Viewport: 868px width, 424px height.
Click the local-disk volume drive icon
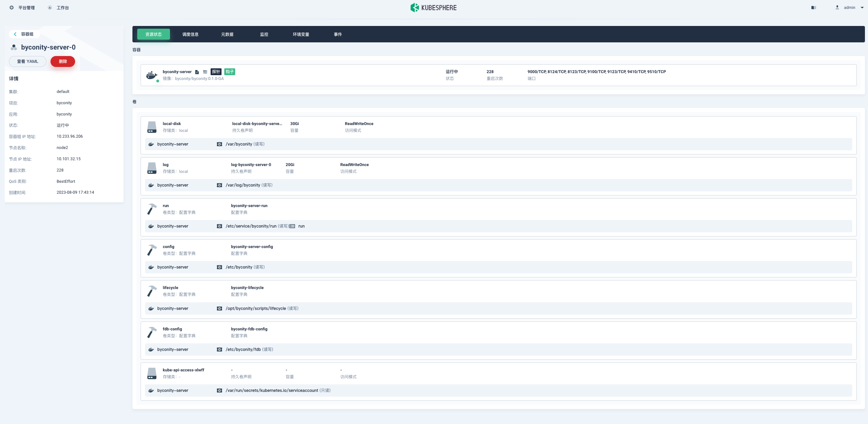point(152,127)
